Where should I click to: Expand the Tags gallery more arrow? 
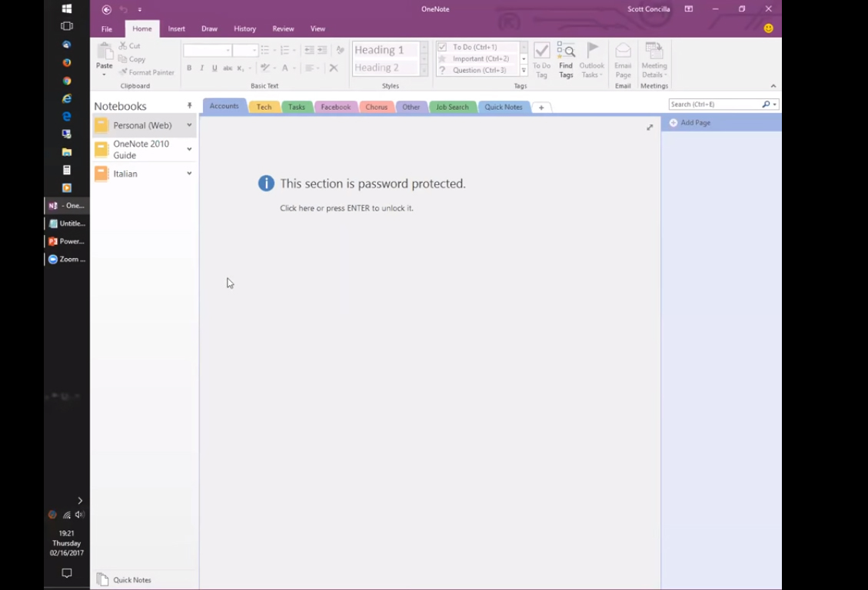[524, 70]
